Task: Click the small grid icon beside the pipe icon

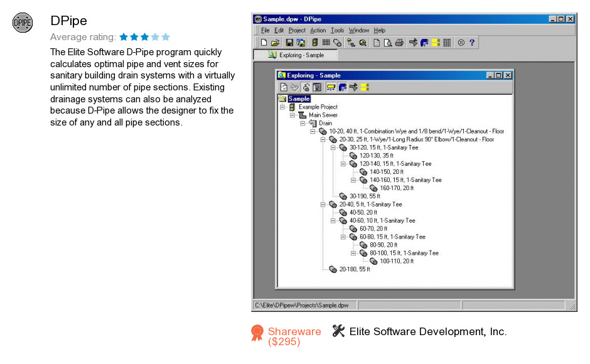Action: [x=326, y=43]
